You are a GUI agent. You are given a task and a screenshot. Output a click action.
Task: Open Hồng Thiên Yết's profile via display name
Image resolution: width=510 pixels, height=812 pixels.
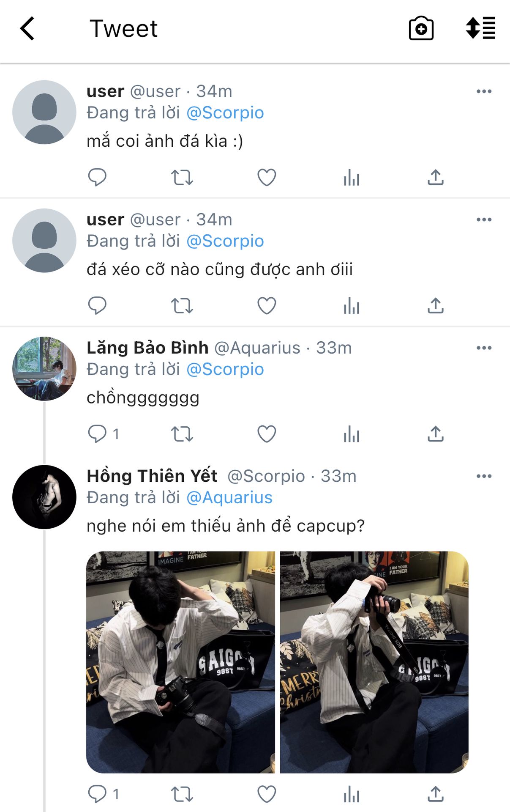[x=152, y=476]
